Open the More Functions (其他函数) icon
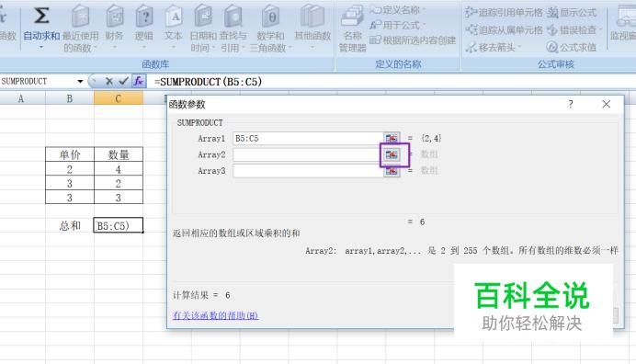This screenshot has height=364, width=636. (x=312, y=17)
